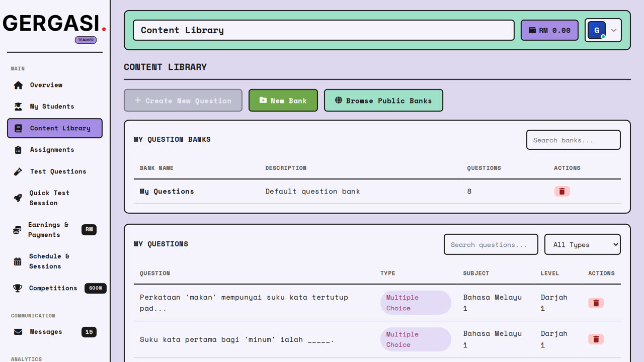The width and height of the screenshot is (644, 362).
Task: Click the New Bank button
Action: click(x=283, y=101)
